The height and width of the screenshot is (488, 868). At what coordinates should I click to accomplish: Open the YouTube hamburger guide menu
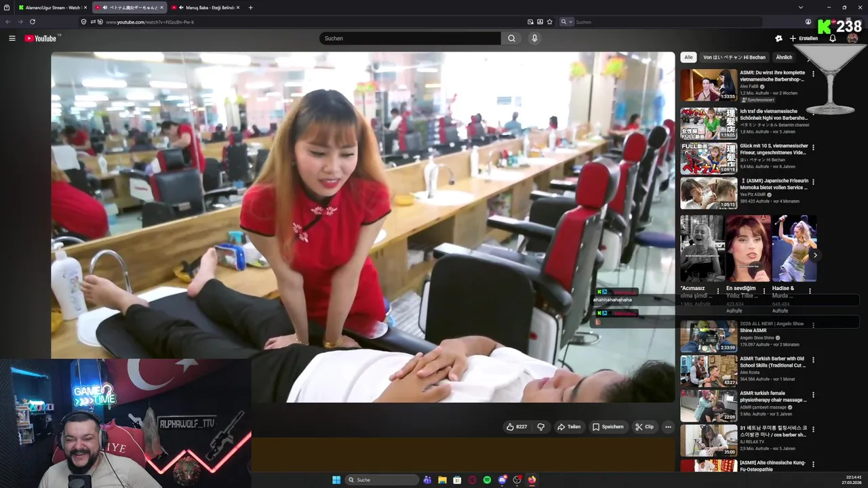click(x=12, y=39)
